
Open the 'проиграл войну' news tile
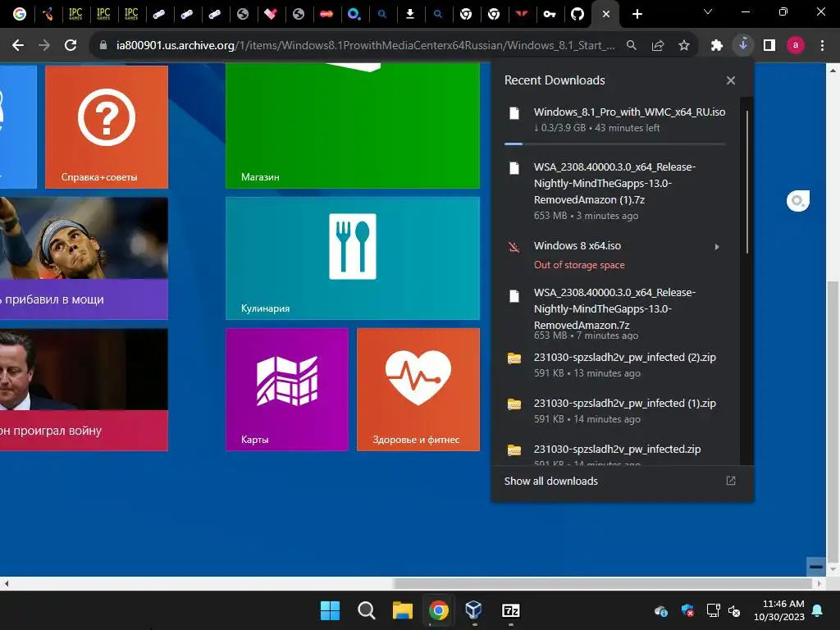[x=84, y=390]
